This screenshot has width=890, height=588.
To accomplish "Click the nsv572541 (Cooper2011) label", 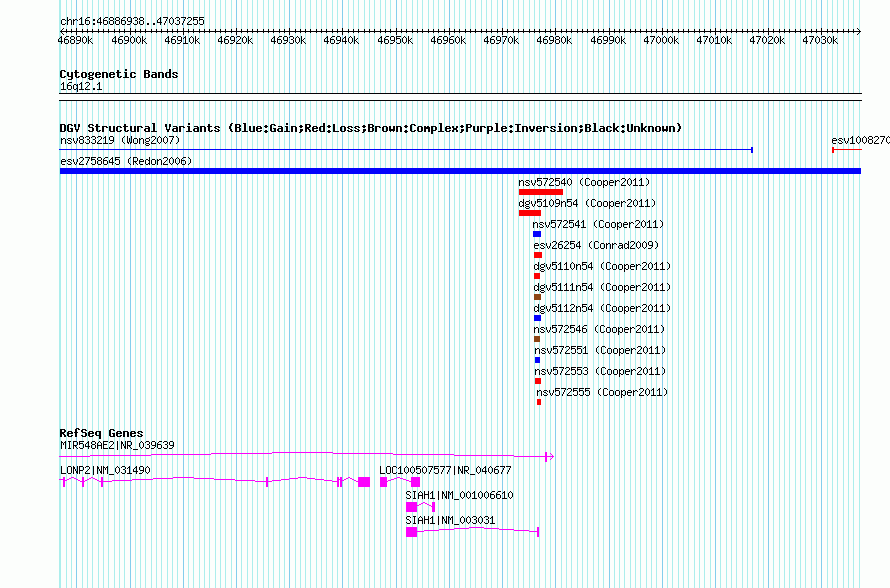I will (x=598, y=224).
